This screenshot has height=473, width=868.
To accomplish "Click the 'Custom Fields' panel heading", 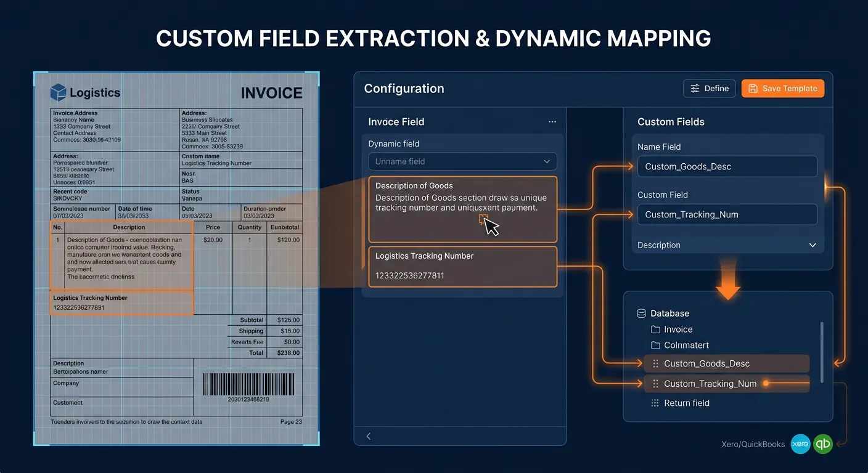I will tap(671, 122).
